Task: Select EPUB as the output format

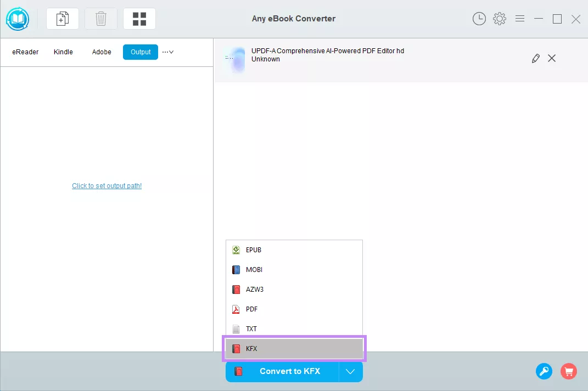Action: [x=253, y=250]
